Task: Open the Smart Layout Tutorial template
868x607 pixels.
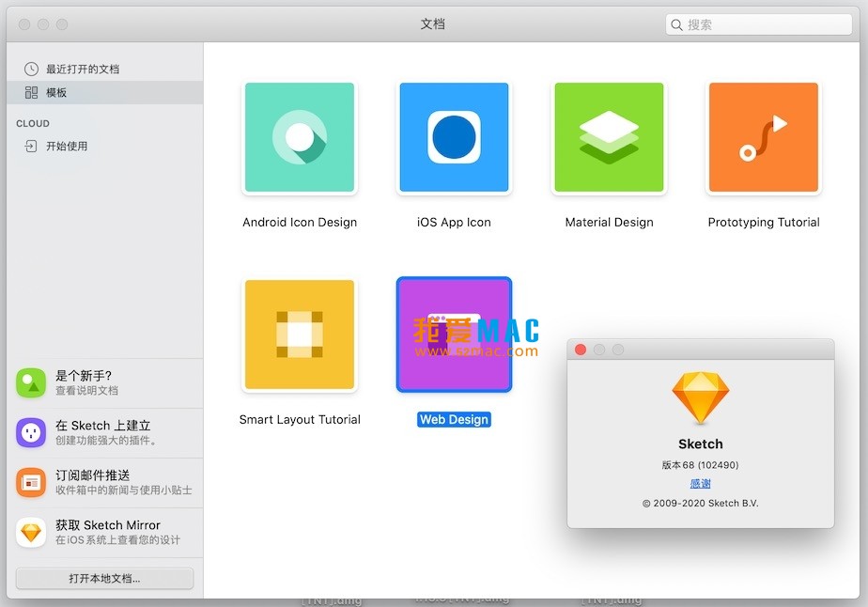Action: click(x=299, y=335)
